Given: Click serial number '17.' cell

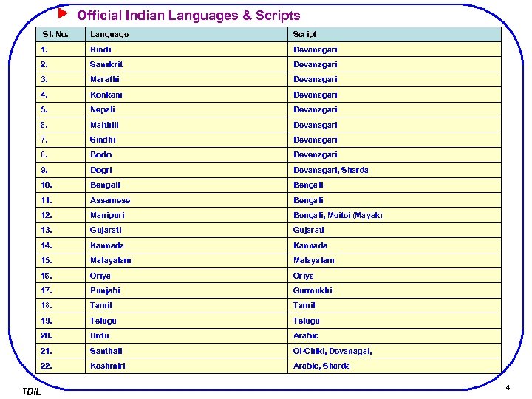Looking at the screenshot, I should [61, 290].
